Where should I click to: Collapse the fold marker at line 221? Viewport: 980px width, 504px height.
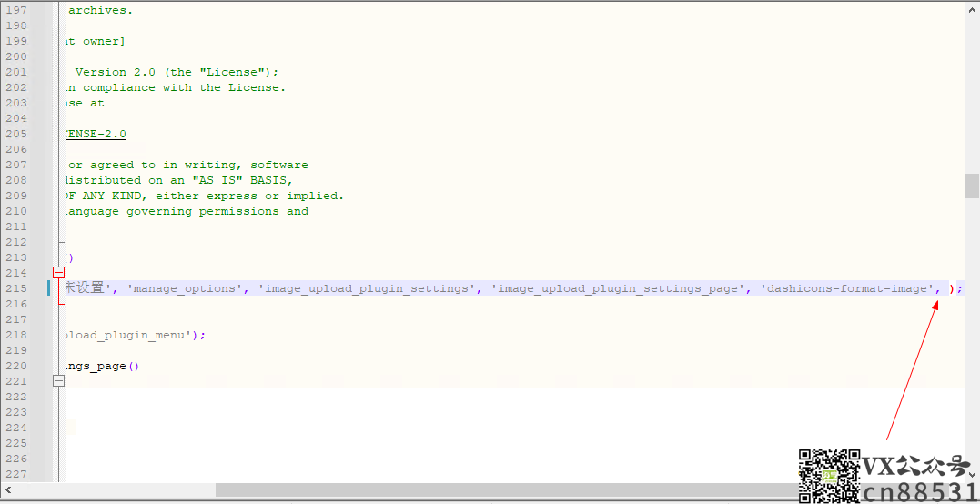59,381
